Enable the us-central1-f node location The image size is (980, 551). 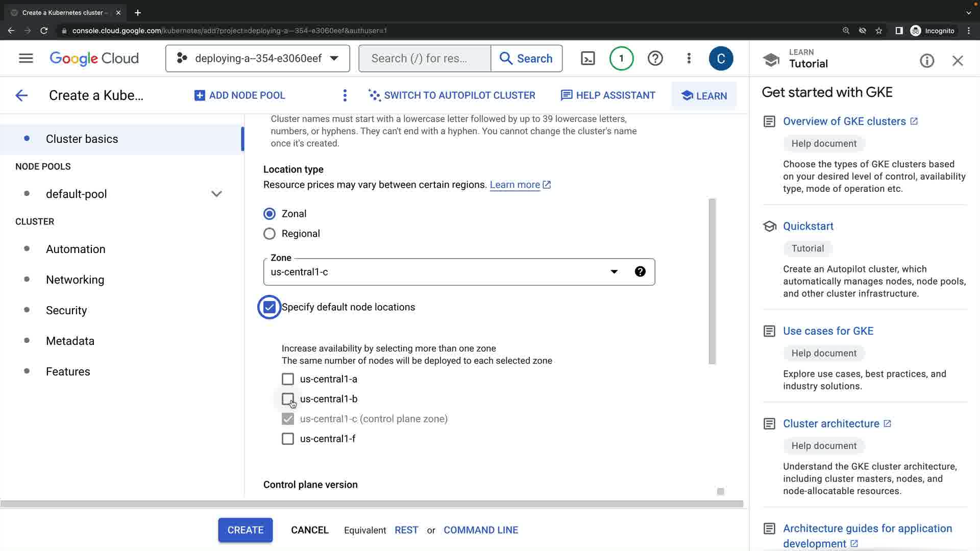(288, 439)
